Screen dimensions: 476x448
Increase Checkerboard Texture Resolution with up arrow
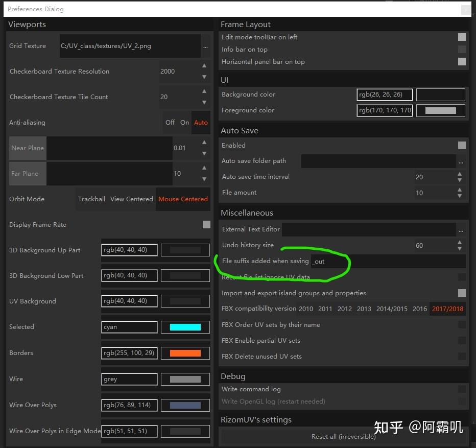(x=204, y=65)
